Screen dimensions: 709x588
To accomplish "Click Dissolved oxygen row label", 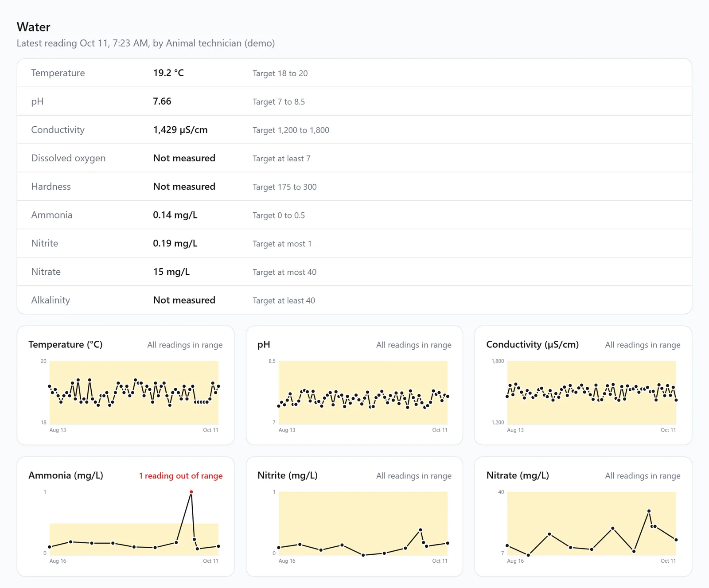I will 68,158.
